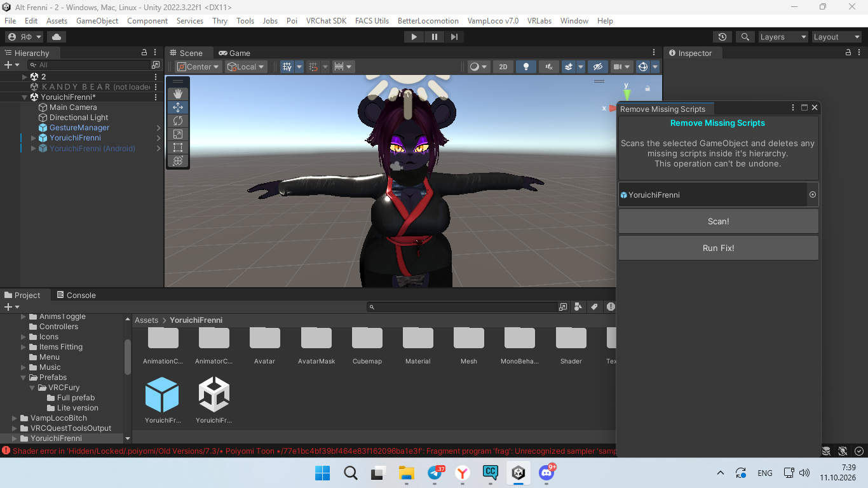The image size is (868, 488).
Task: Open the Layers dropdown
Action: click(x=783, y=37)
